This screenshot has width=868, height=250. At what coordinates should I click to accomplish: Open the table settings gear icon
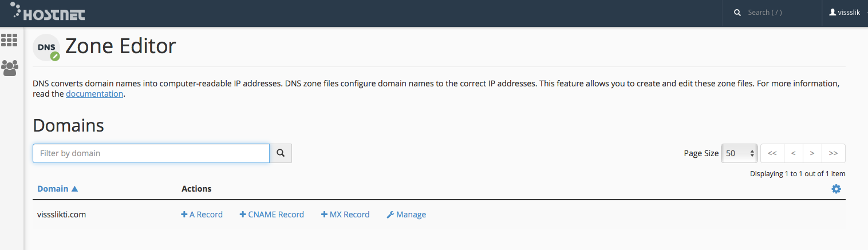tap(836, 189)
